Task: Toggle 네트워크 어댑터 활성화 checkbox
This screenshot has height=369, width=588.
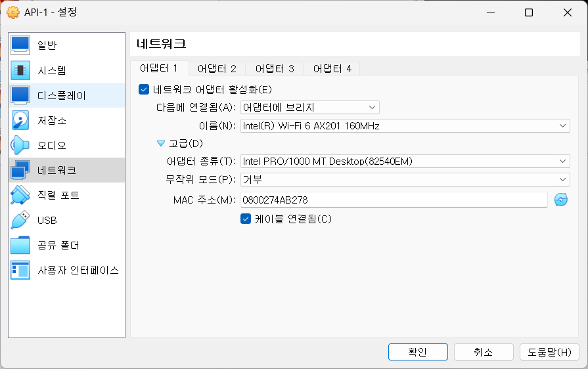Action: click(144, 89)
